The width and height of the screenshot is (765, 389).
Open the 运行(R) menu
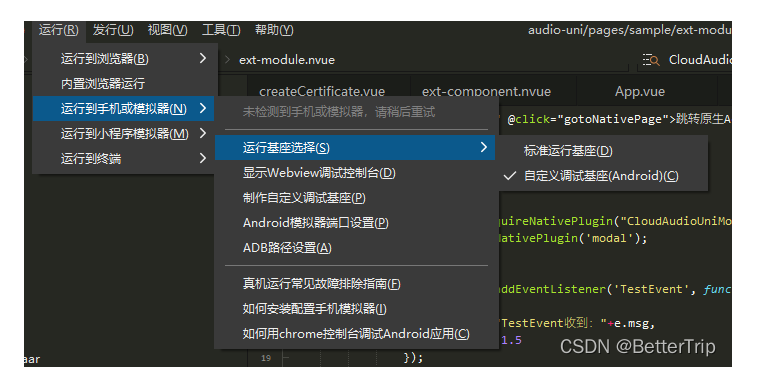tap(59, 30)
